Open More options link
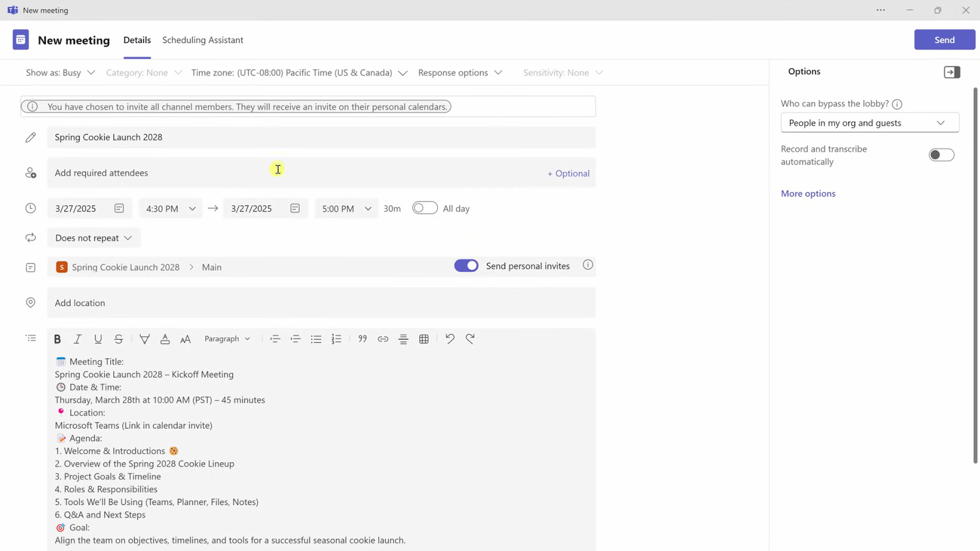 808,193
